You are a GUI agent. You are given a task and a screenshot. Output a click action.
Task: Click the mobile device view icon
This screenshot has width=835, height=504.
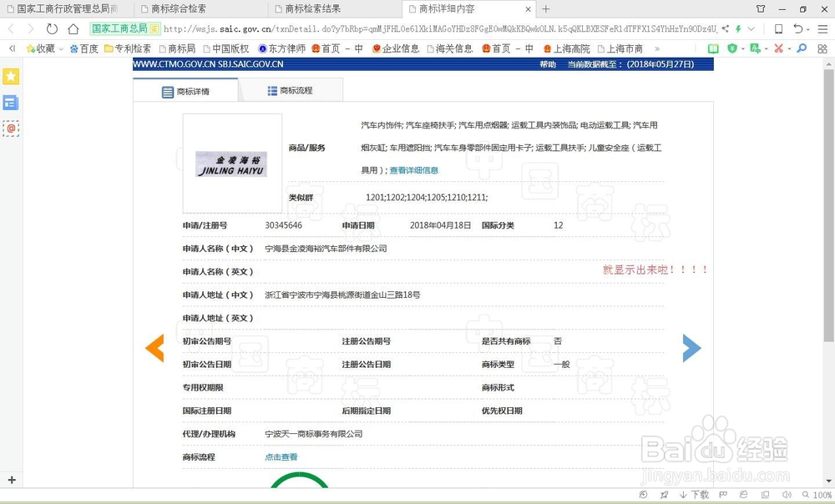click(778, 28)
